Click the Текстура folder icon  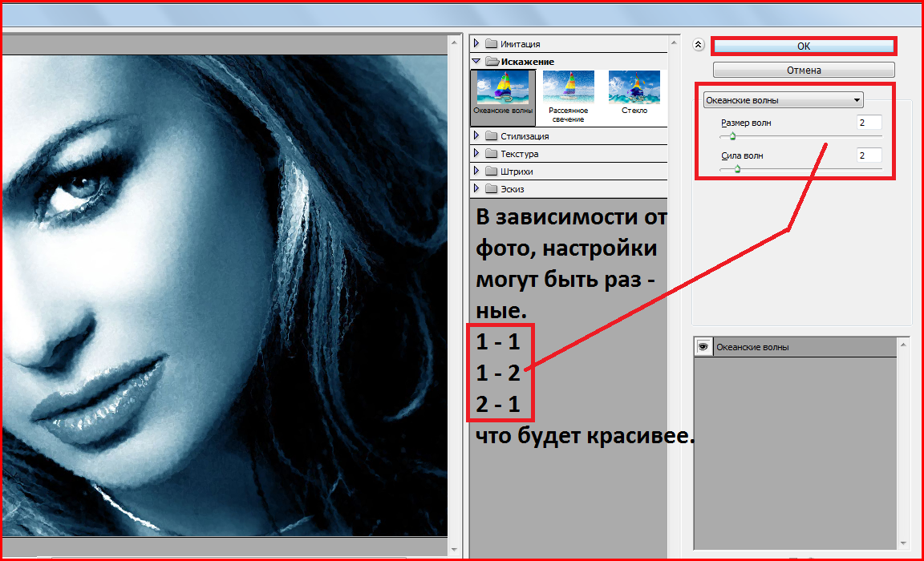492,154
